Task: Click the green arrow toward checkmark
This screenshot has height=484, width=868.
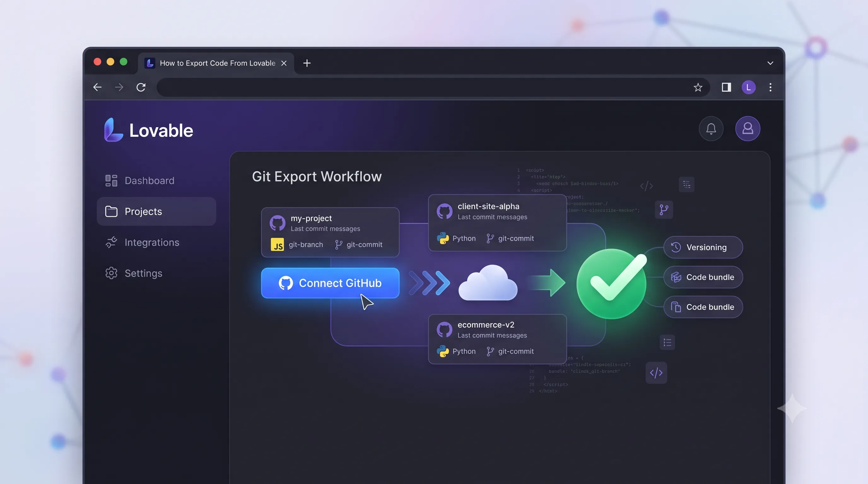Action: [548, 283]
